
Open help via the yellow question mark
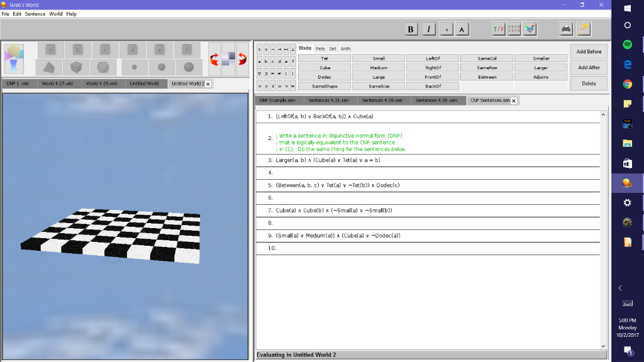(584, 29)
